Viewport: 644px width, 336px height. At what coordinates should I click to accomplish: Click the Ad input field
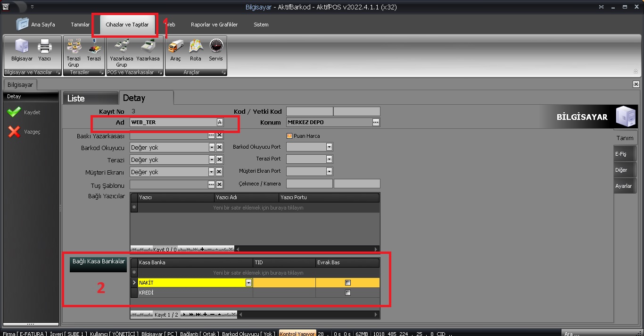click(173, 122)
